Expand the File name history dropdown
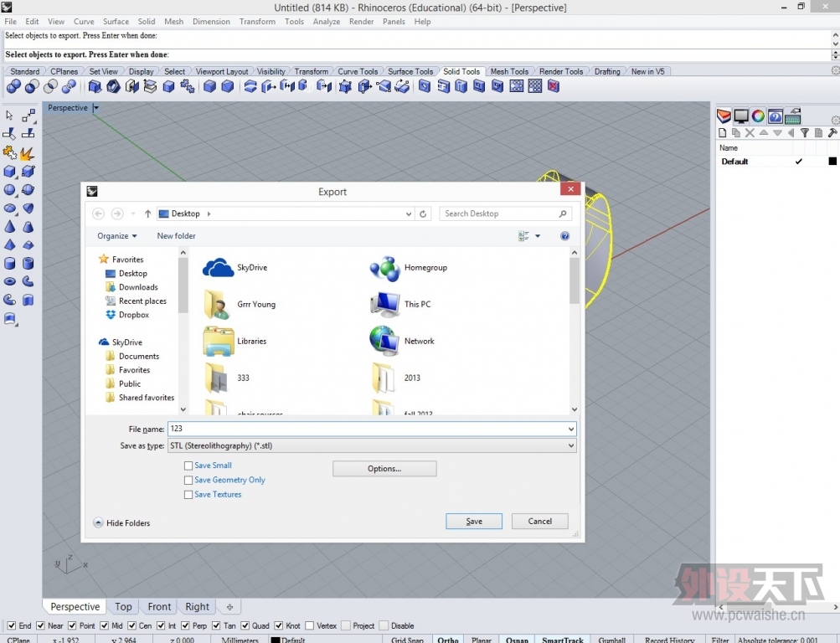Screen dimensions: 840x643 (571, 429)
